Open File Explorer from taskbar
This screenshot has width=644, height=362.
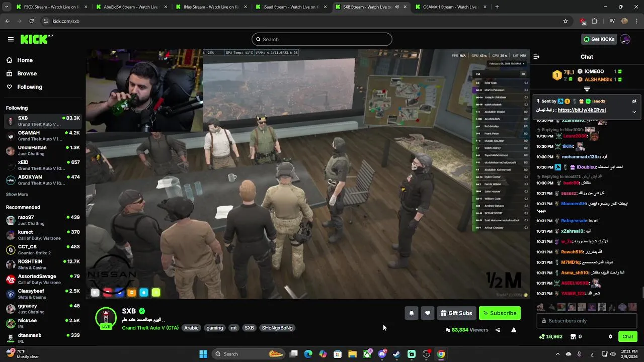352,354
